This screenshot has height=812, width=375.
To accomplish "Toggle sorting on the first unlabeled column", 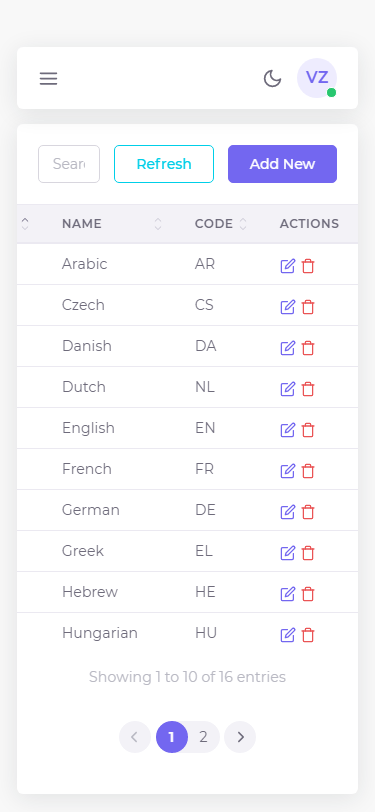I will click(25, 224).
